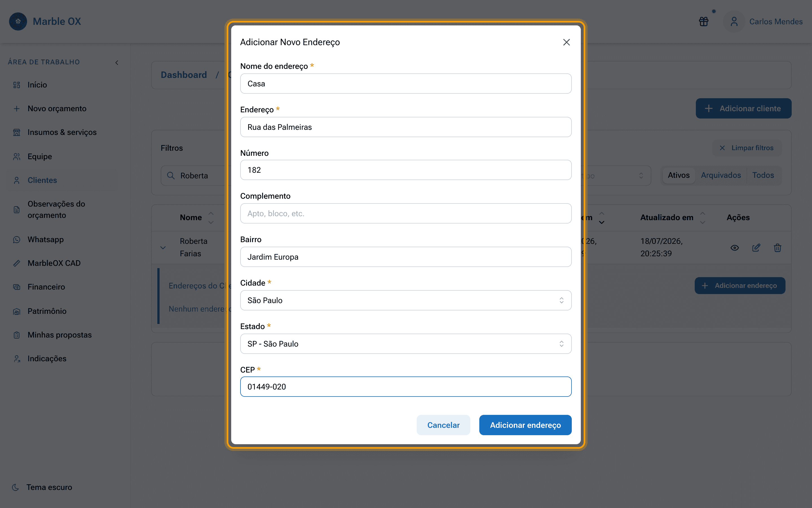Click the Marble OX logo icon
The height and width of the screenshot is (508, 812).
click(18, 21)
